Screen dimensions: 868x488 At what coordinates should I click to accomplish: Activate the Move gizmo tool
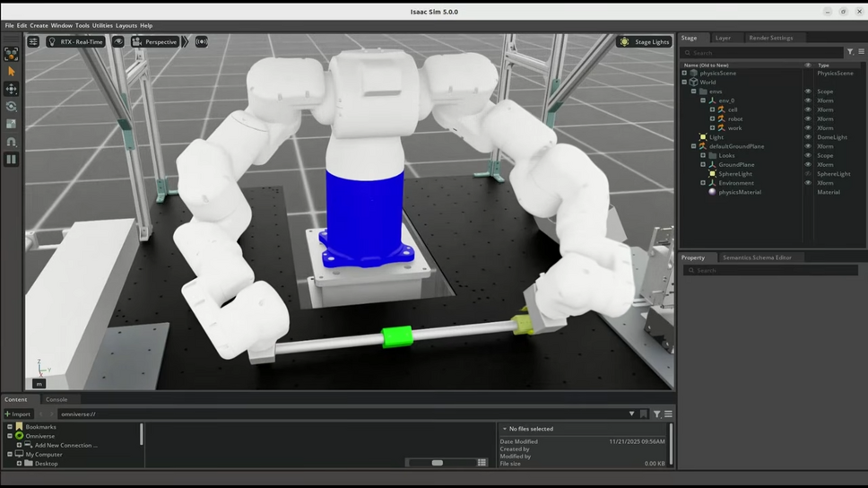[x=11, y=89]
